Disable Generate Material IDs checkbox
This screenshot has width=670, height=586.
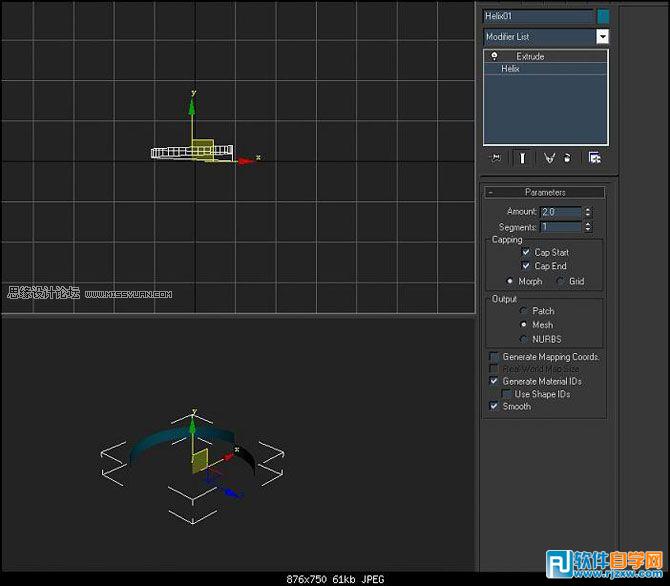494,381
